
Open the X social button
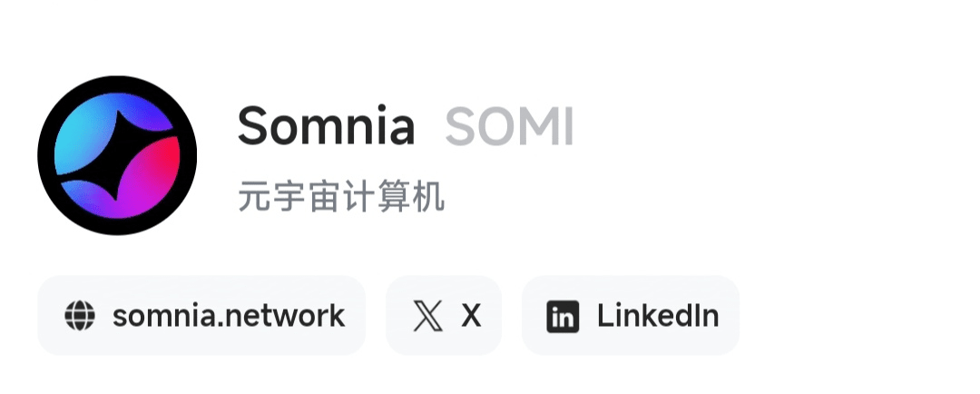tap(444, 315)
